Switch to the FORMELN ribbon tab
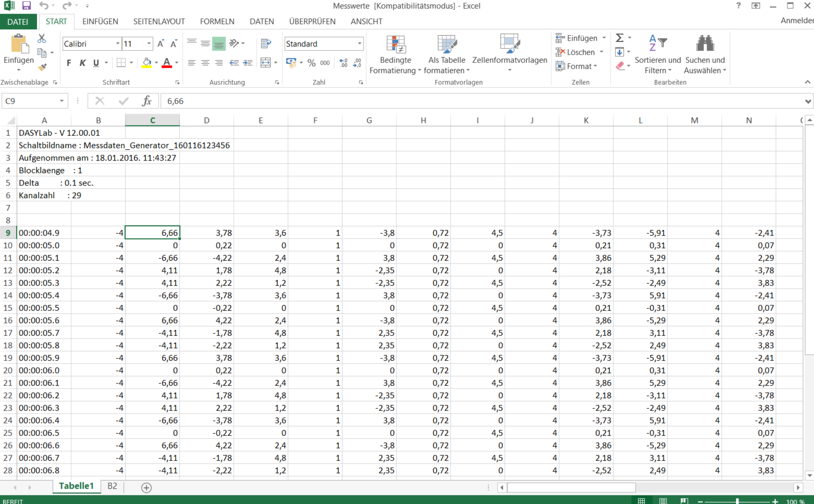This screenshot has width=814, height=504. click(x=217, y=21)
